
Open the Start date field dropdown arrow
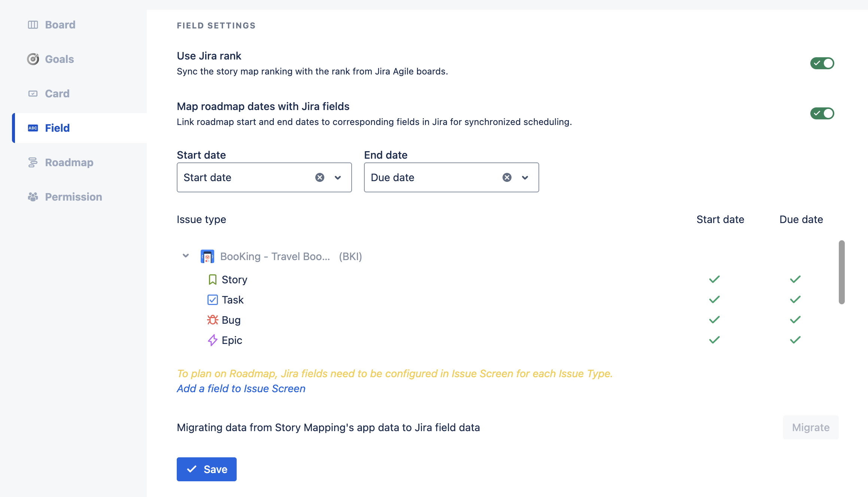click(x=338, y=177)
